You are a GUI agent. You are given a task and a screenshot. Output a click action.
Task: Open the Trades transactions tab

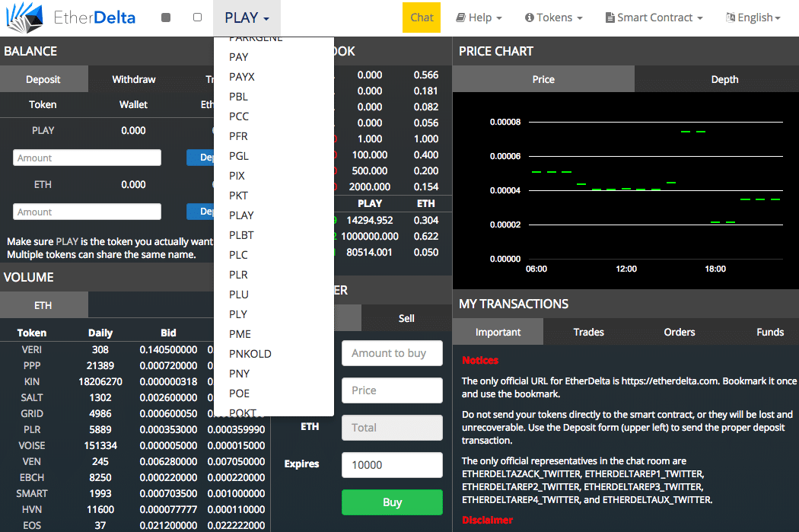[x=588, y=332]
